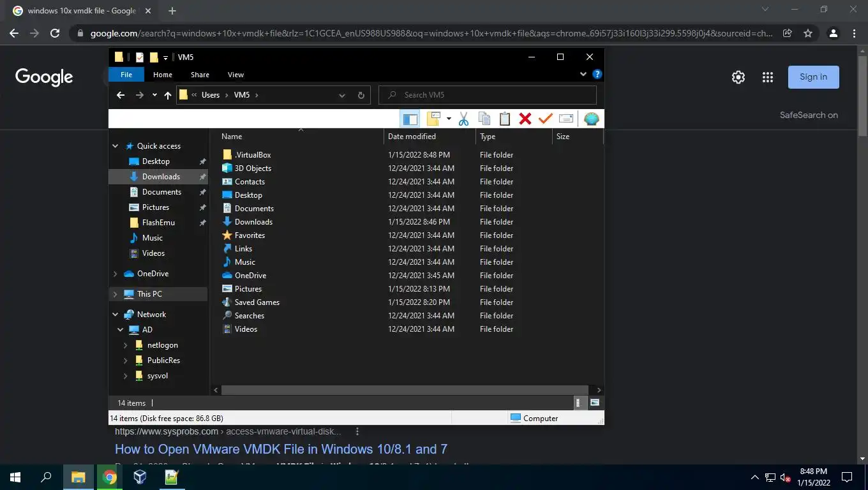Expand the OneDrive tree node
This screenshot has height=490, width=868.
pyautogui.click(x=116, y=274)
